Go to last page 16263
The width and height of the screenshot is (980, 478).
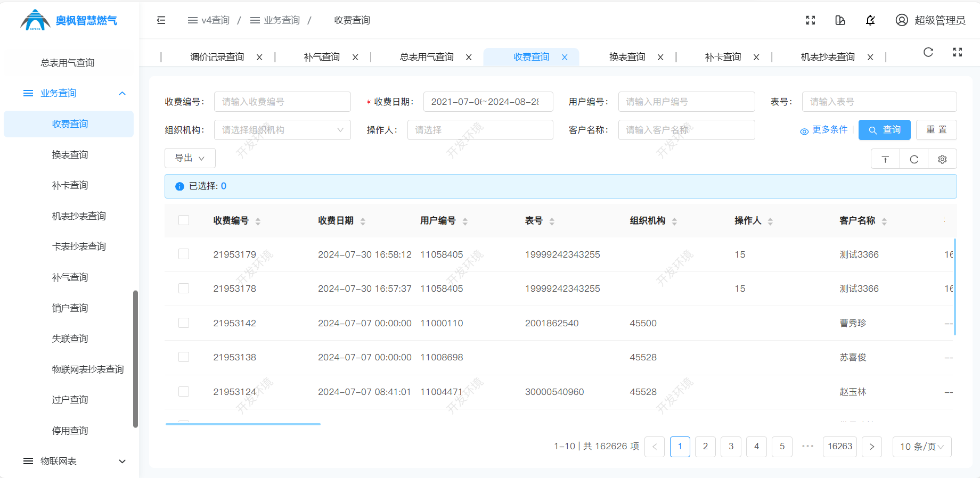840,447
